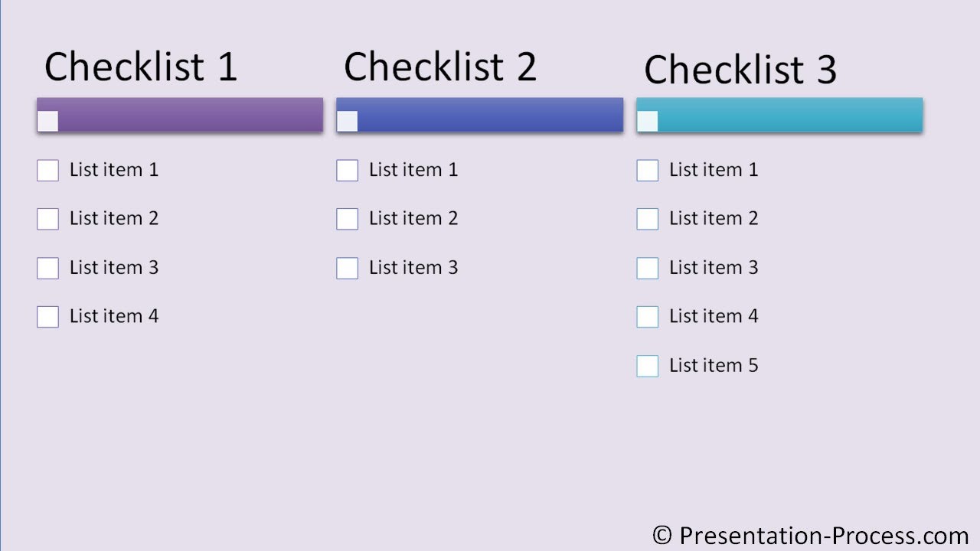The image size is (980, 551).
Task: Check List item 1 under Checklist 2
Action: coord(347,171)
